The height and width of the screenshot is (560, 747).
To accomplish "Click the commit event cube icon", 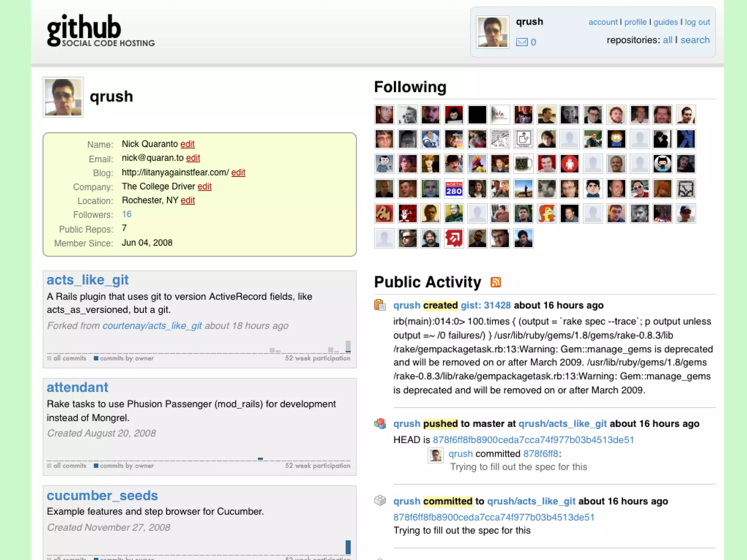I will 380,501.
